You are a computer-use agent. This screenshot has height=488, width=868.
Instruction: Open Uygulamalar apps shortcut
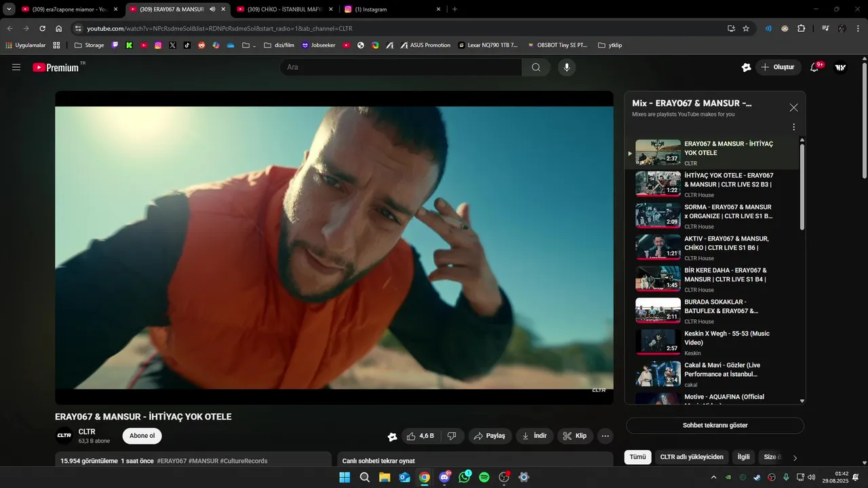tap(25, 45)
